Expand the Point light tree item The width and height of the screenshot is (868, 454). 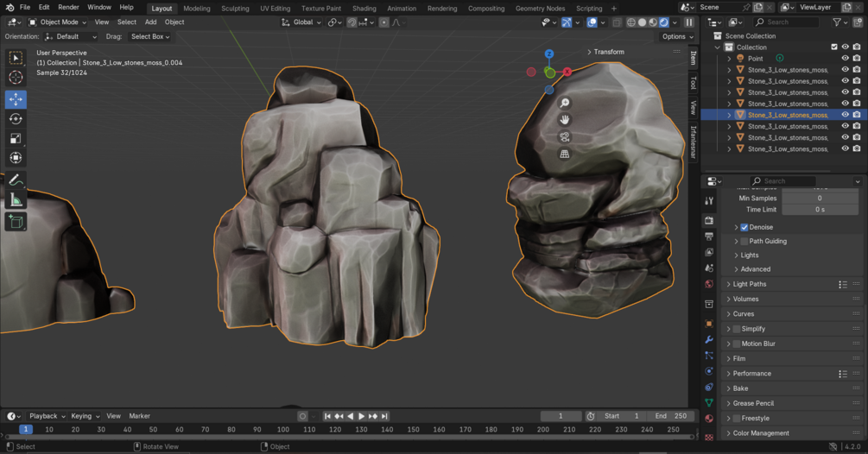coord(729,59)
